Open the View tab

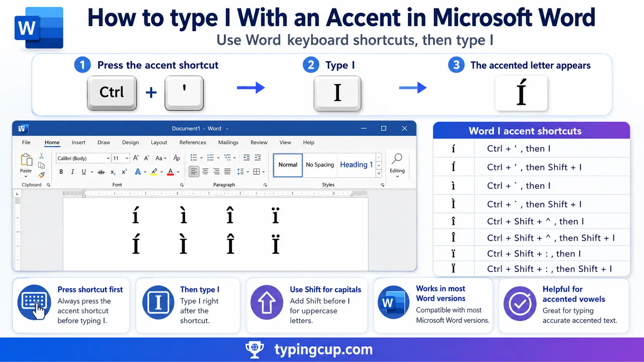click(285, 142)
